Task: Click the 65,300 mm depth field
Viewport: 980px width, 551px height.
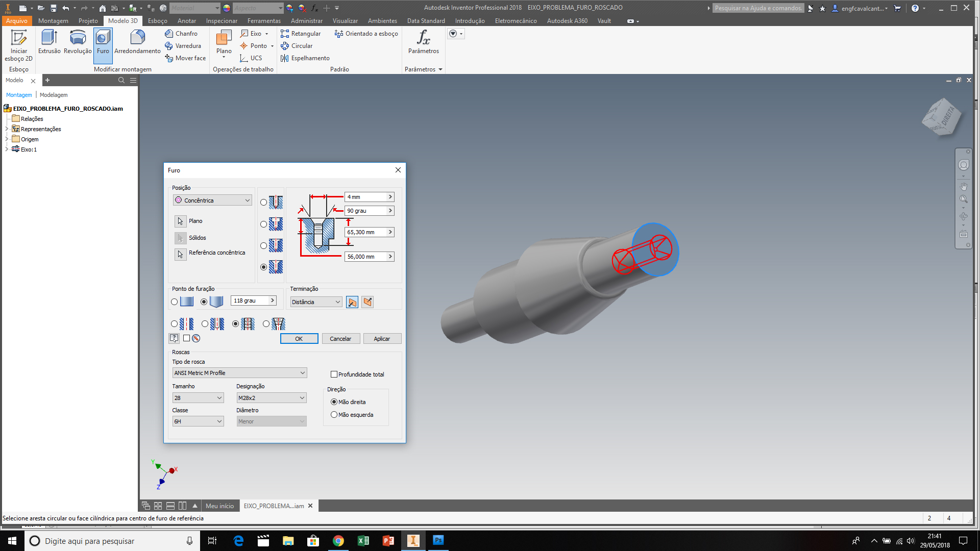Action: coord(369,232)
